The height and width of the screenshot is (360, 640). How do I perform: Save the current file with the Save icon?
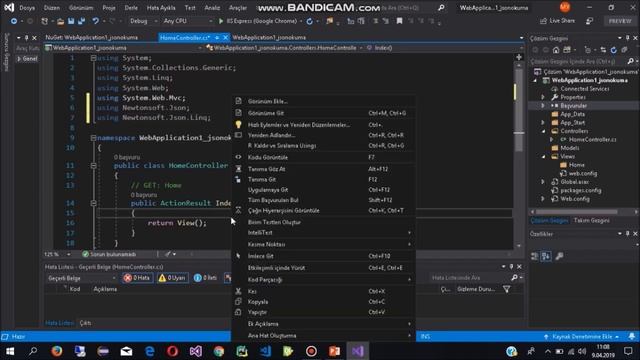point(71,21)
